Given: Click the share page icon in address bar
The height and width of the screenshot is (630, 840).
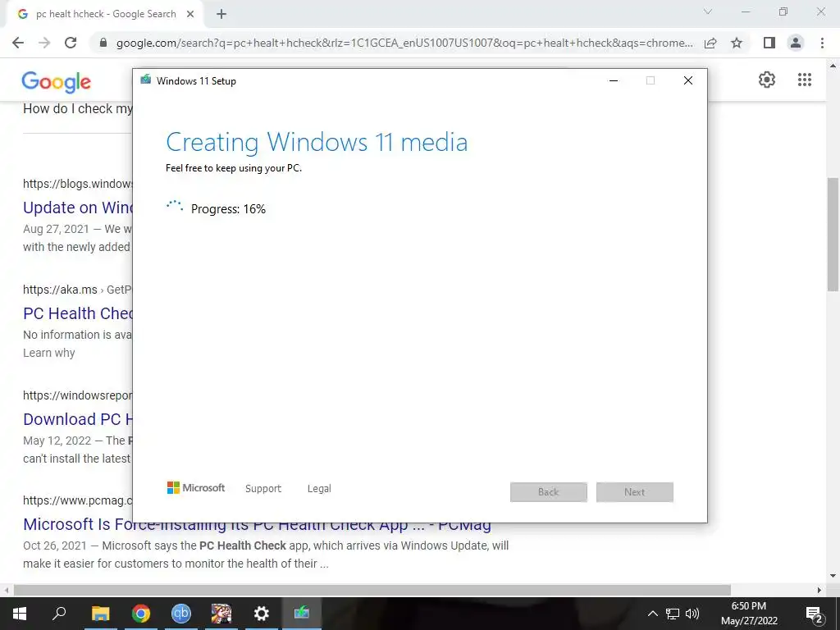Looking at the screenshot, I should pyautogui.click(x=710, y=43).
